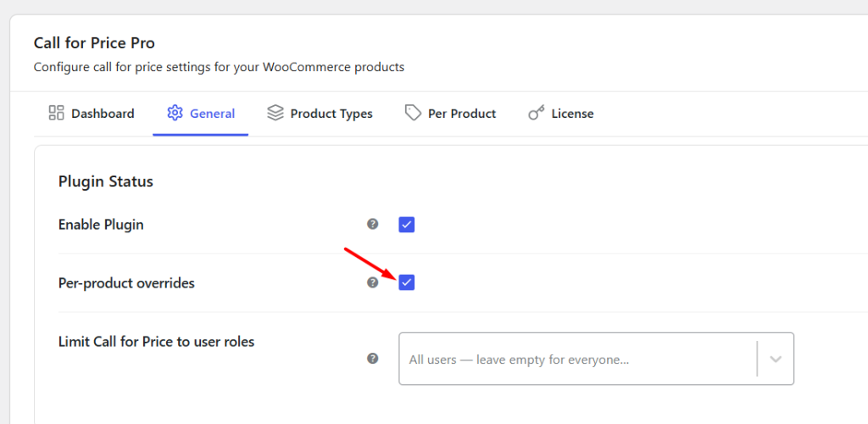Expand user roles dropdown chevron
This screenshot has height=424, width=868.
776,359
